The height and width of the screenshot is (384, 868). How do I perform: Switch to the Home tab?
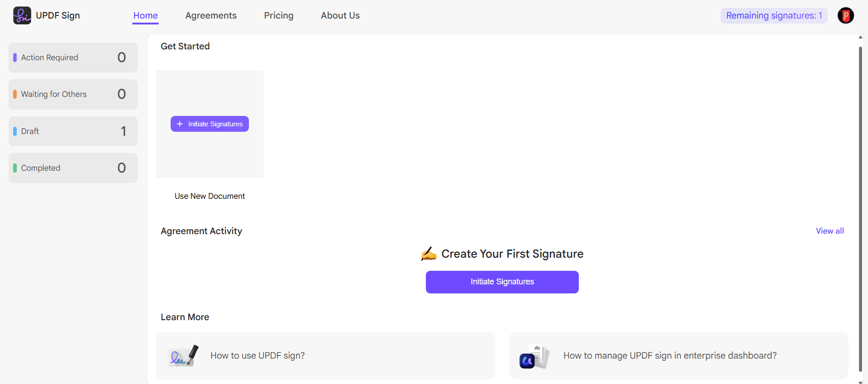click(x=145, y=15)
